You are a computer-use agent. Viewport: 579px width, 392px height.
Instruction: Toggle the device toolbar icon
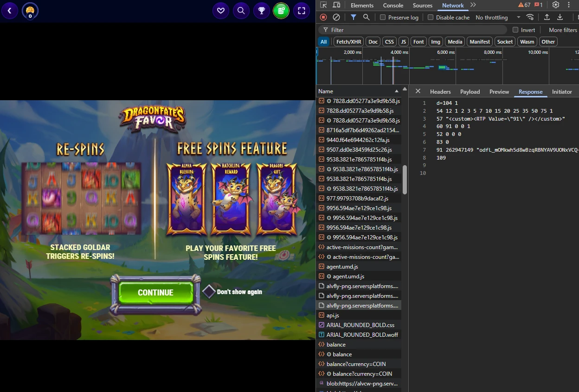coord(336,5)
